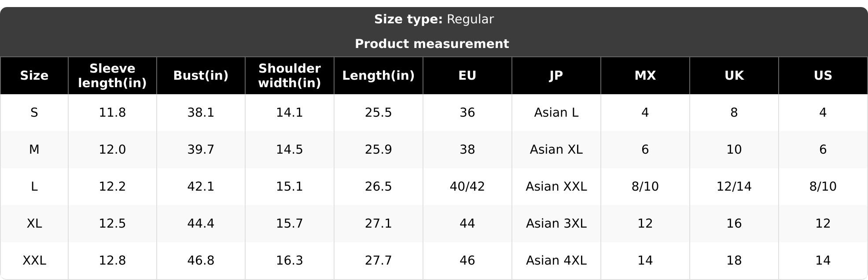
Task: Click the Asian 3XL cell
Action: pyautogui.click(x=556, y=224)
